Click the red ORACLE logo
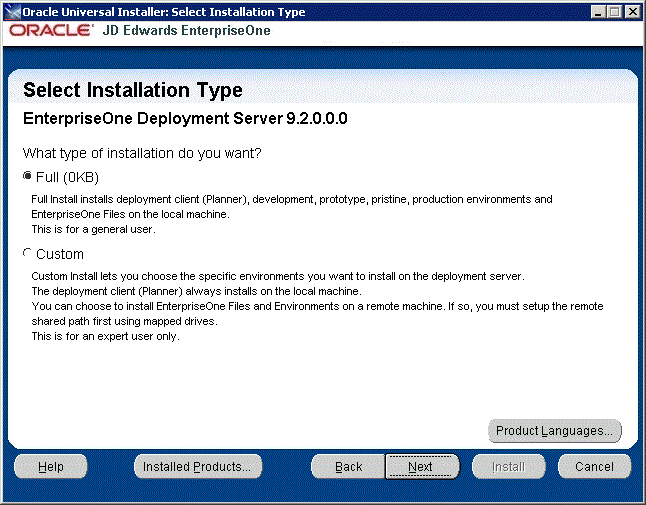This screenshot has height=505, width=646. point(50,31)
